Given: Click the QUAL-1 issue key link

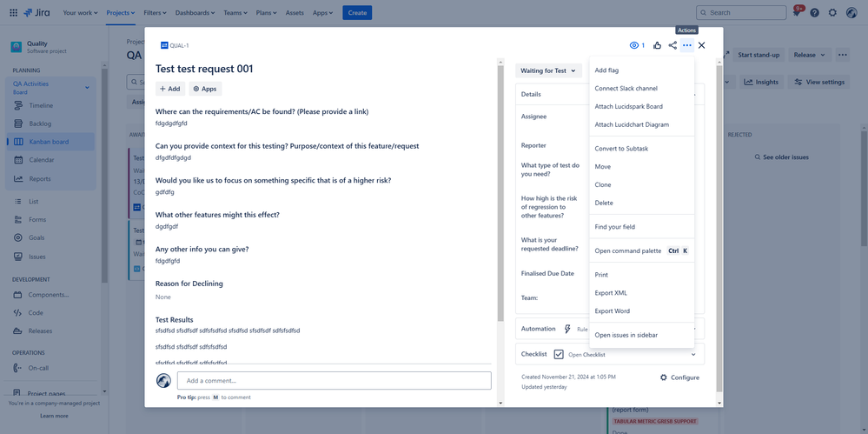Looking at the screenshot, I should tap(179, 45).
